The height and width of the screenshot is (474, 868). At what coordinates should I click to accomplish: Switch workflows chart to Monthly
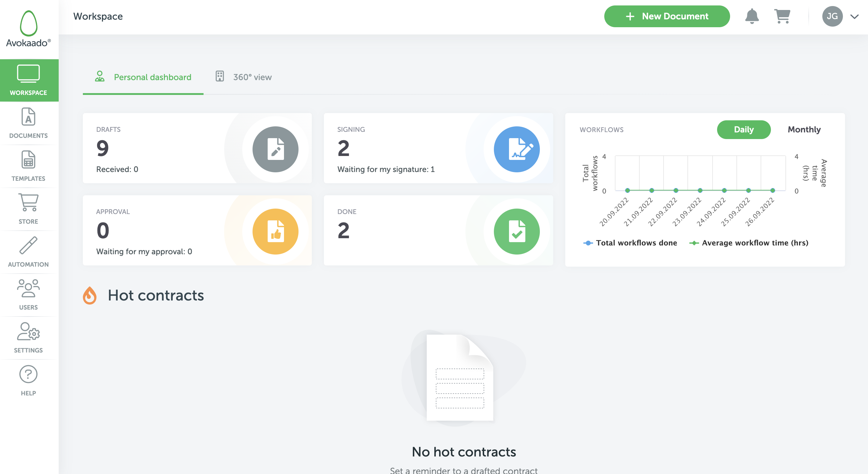point(804,130)
